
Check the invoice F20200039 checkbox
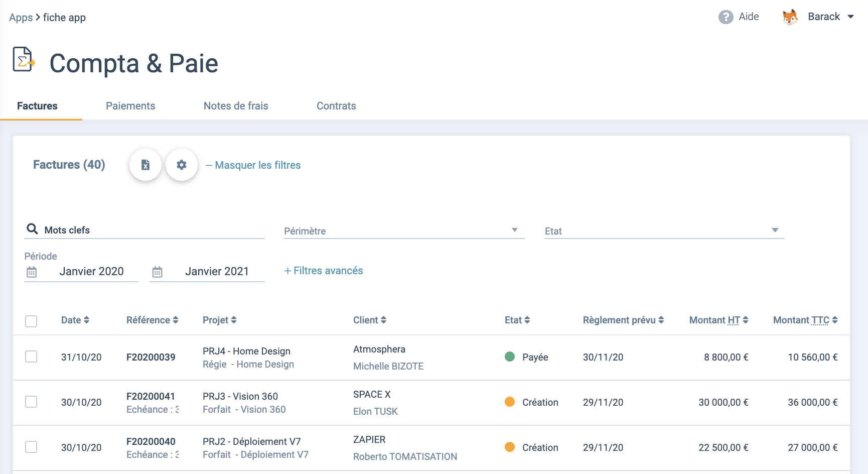coord(31,357)
